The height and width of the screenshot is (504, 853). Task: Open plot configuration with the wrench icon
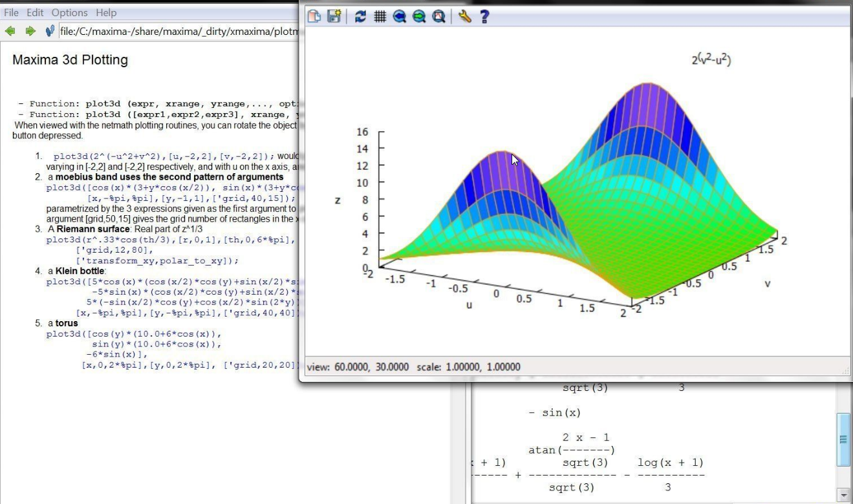(464, 17)
